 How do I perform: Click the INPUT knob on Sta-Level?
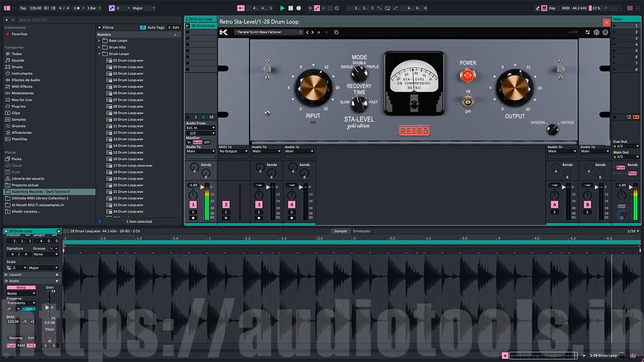313,88
